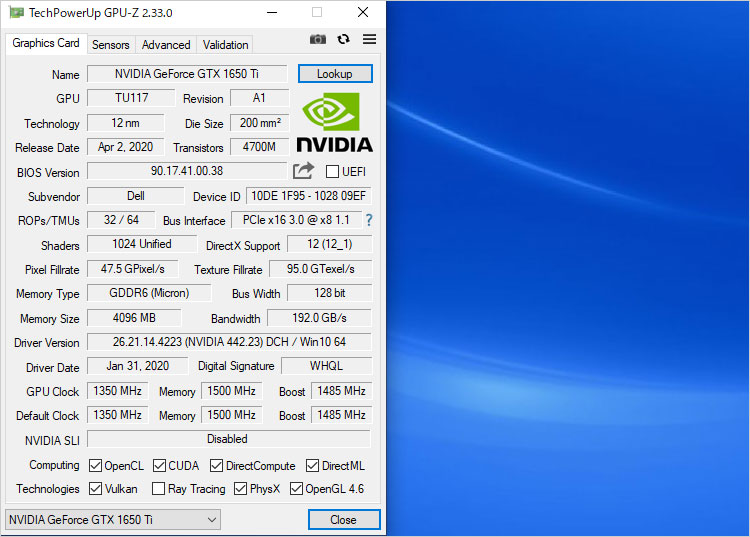Open the hamburger menu icon
This screenshot has width=750, height=537.
pos(369,39)
